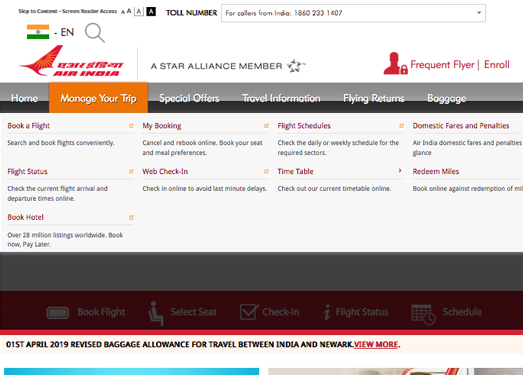The width and height of the screenshot is (523, 375).
Task: Click the Select Seat seat icon
Action: point(156,313)
